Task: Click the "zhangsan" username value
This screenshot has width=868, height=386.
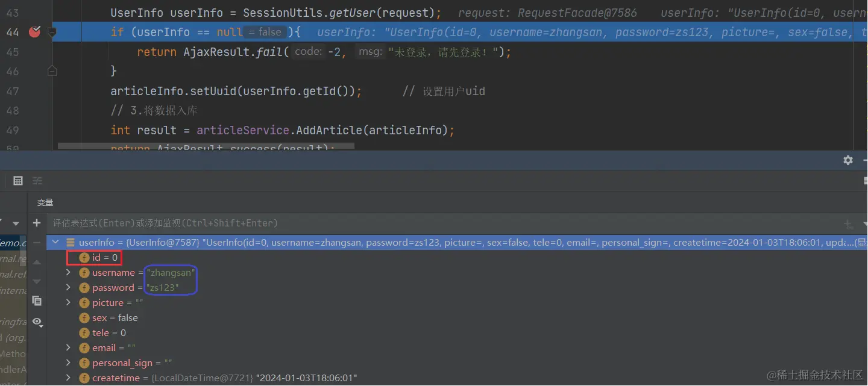Action: 171,273
